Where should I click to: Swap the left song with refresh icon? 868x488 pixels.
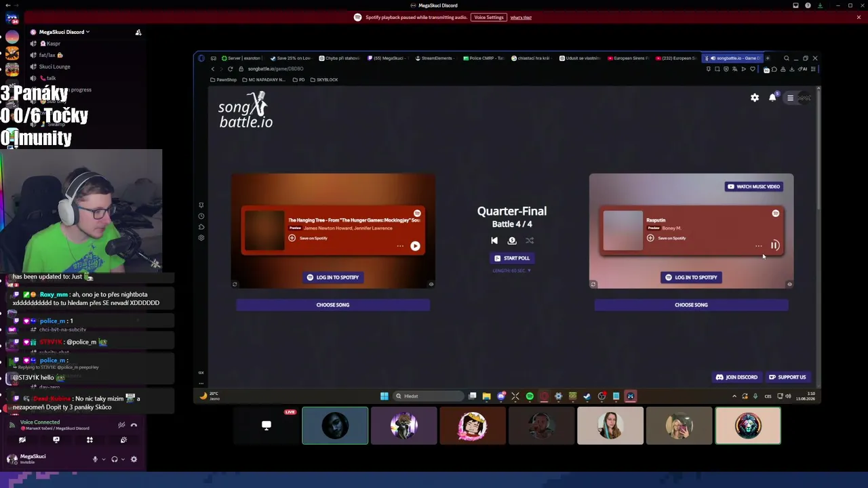point(235,285)
